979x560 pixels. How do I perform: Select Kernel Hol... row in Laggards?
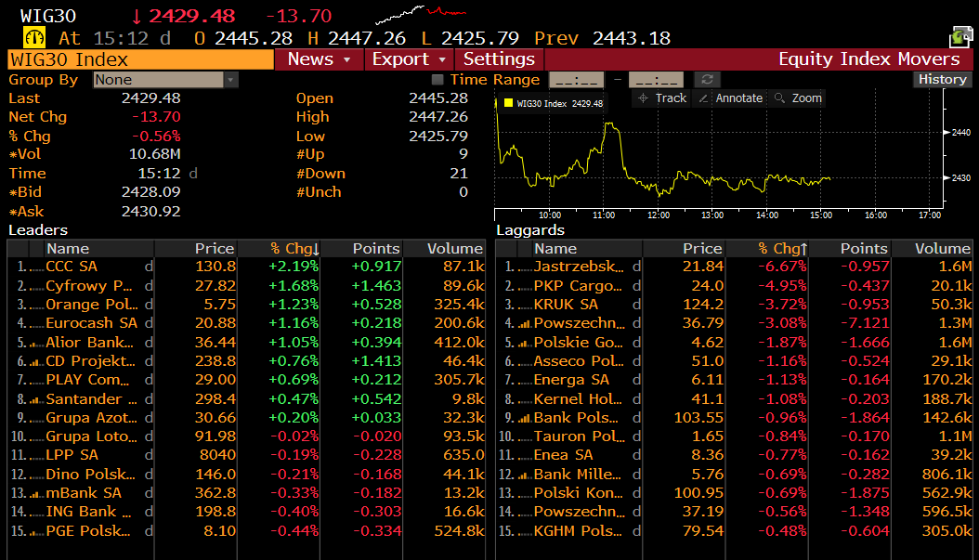[x=734, y=399]
